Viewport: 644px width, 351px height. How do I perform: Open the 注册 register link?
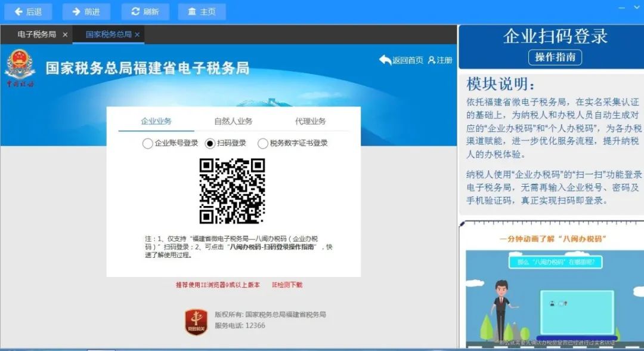tap(440, 60)
